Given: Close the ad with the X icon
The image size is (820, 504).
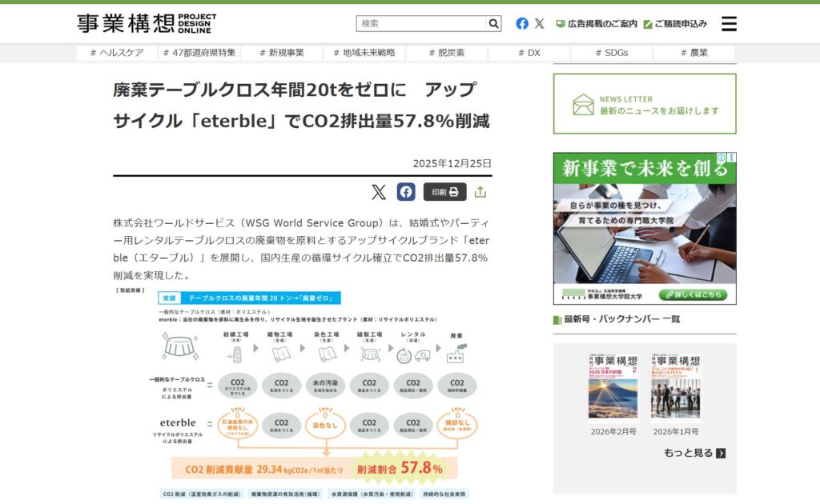Looking at the screenshot, I should tap(731, 158).
